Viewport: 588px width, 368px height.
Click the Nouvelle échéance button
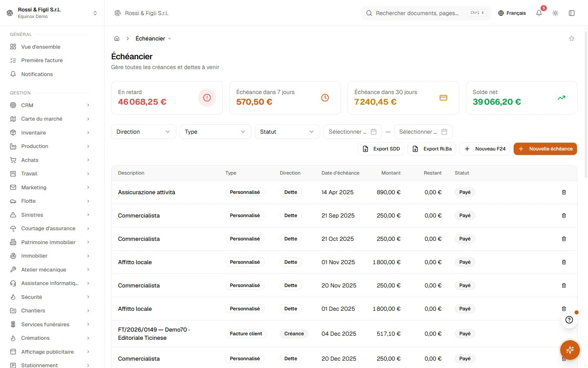pyautogui.click(x=545, y=149)
